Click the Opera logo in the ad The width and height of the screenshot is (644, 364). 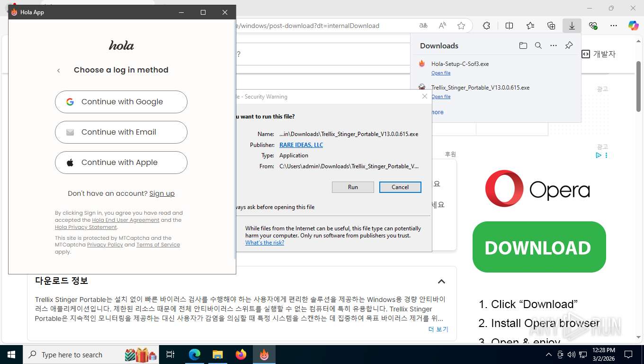coord(537,189)
